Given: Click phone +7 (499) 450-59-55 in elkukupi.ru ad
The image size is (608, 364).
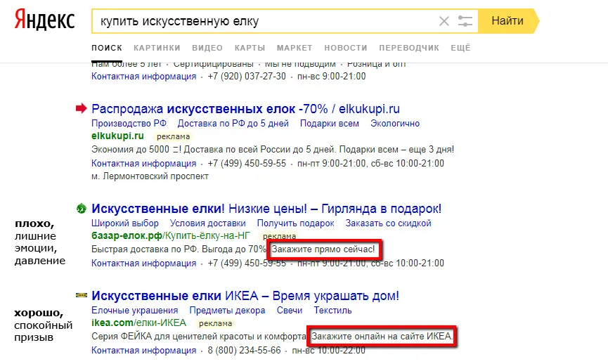Looking at the screenshot, I should click(x=247, y=163).
